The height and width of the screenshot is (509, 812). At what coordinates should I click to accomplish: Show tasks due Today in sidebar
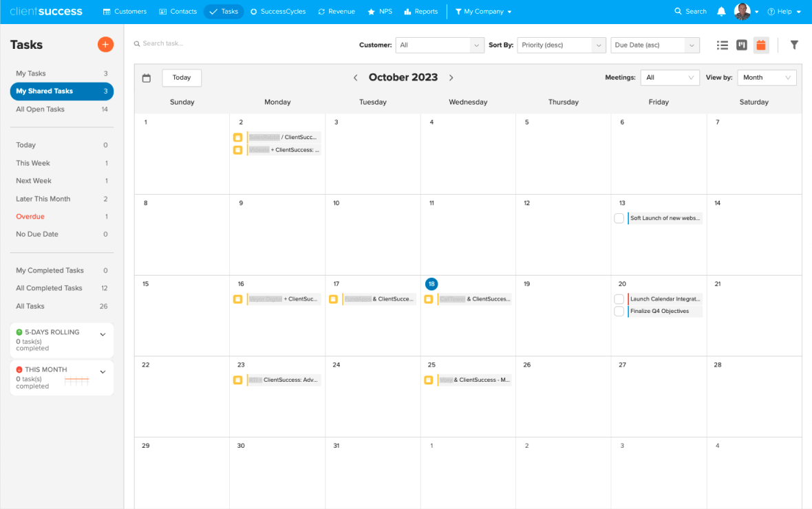pyautogui.click(x=62, y=145)
